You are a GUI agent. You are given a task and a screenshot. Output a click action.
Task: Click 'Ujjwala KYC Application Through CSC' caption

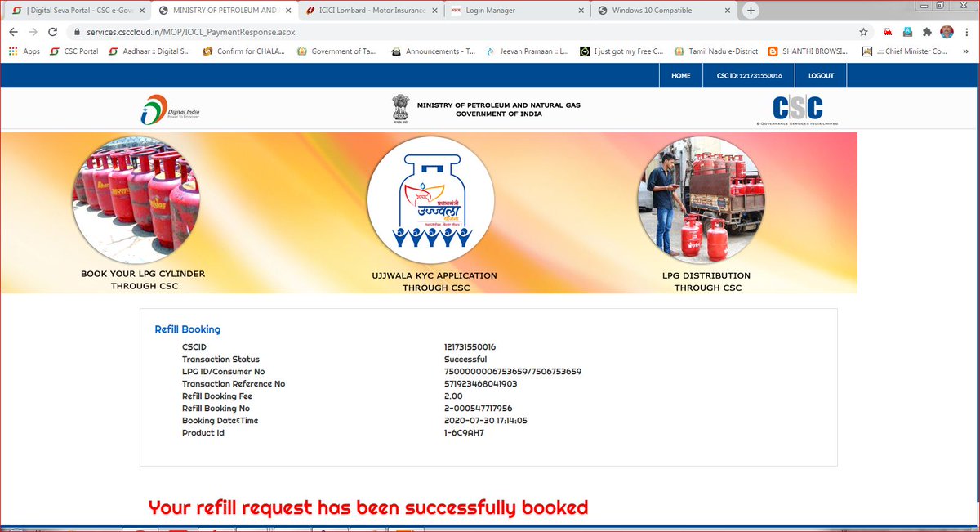(x=434, y=282)
